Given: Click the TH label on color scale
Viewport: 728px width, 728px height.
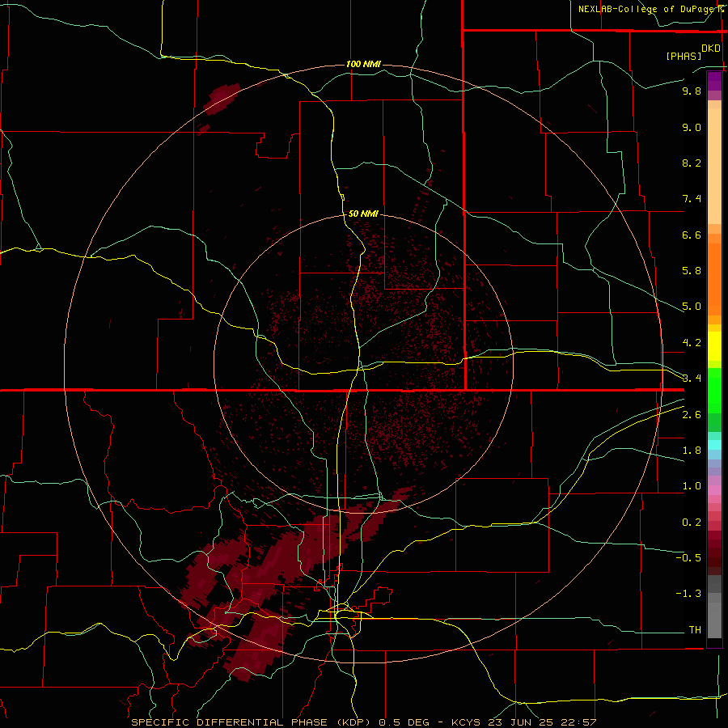Looking at the screenshot, I should click(695, 630).
